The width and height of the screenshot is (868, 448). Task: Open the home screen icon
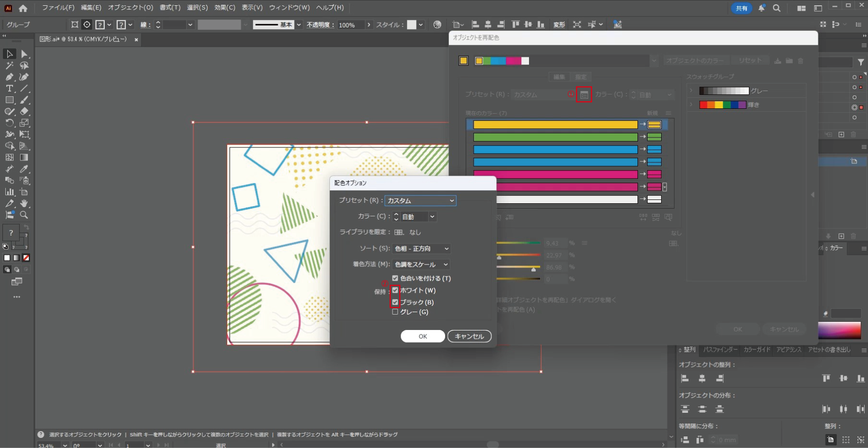click(x=23, y=8)
